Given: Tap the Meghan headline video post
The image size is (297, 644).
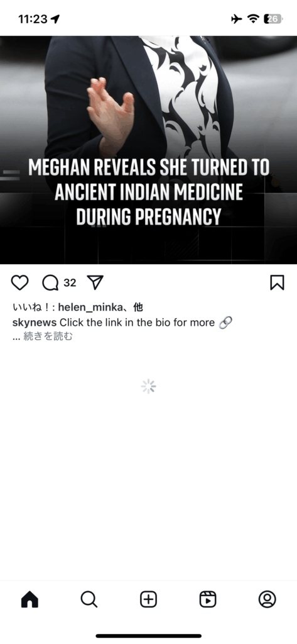Looking at the screenshot, I should (148, 150).
